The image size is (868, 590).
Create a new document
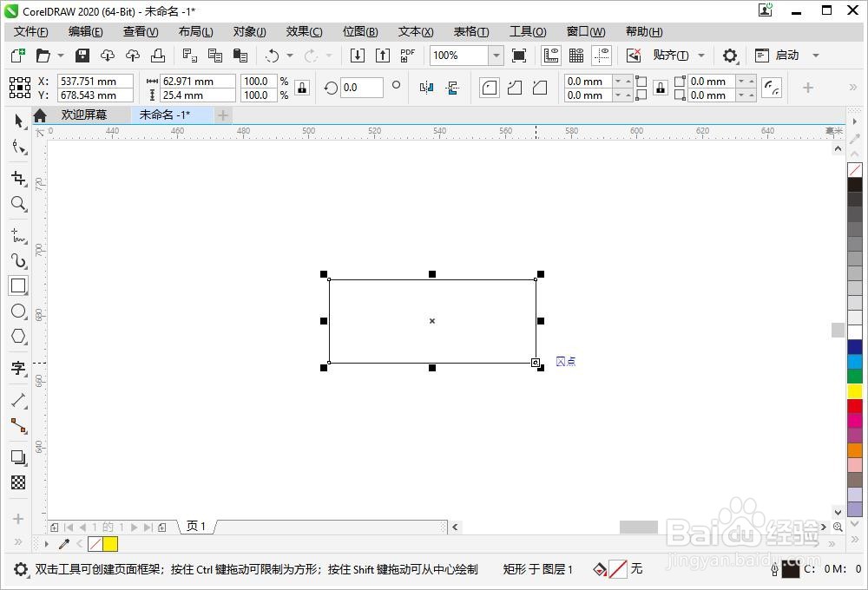tap(18, 56)
